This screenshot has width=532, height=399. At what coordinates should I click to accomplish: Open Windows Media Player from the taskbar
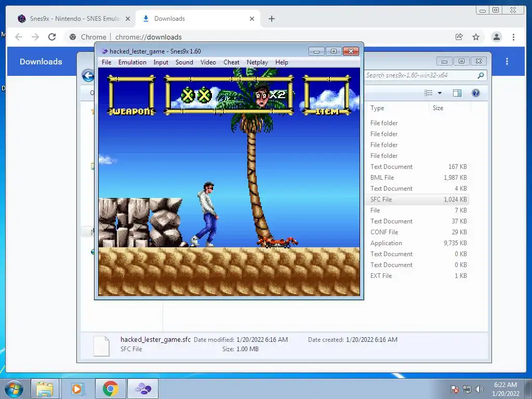[77, 389]
